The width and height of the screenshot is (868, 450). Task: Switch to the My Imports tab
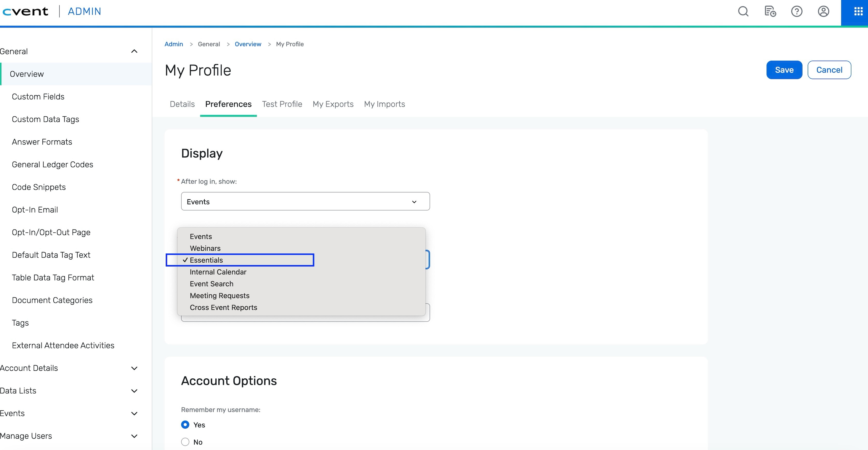pos(385,104)
